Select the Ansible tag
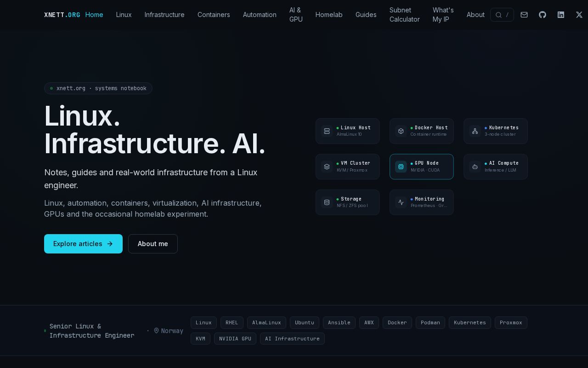Image resolution: width=588 pixels, height=368 pixels. [339, 322]
